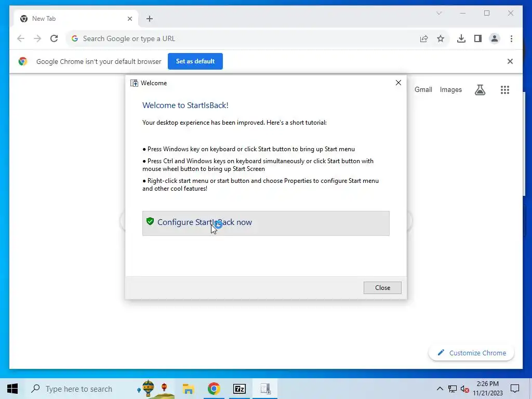Go forward in Chrome

coord(37,38)
